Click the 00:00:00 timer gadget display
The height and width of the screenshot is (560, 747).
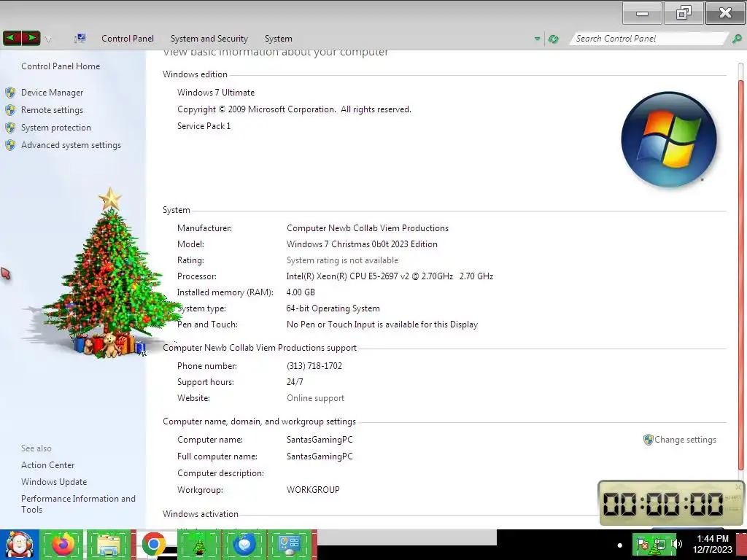(663, 504)
